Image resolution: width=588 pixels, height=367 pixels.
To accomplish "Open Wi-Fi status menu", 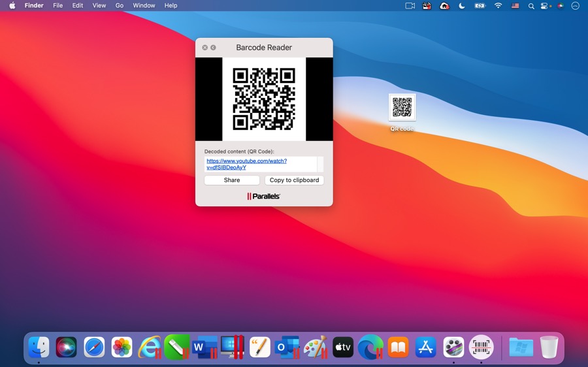I will (498, 6).
